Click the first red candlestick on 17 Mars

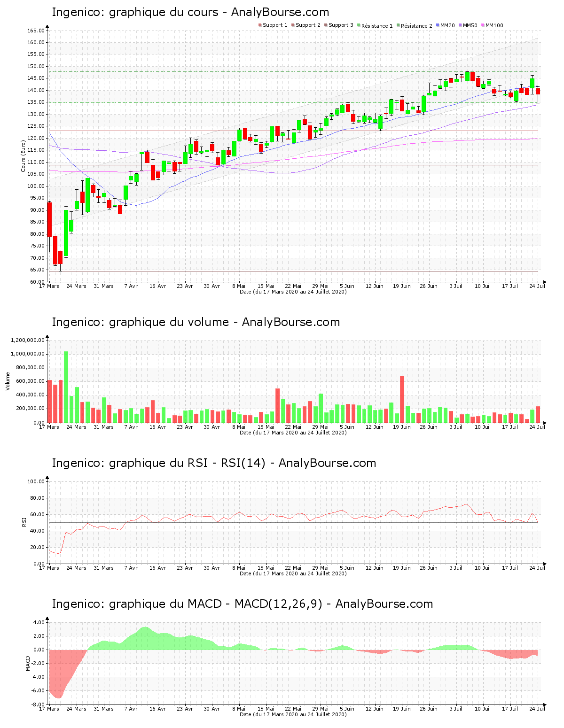click(x=49, y=219)
